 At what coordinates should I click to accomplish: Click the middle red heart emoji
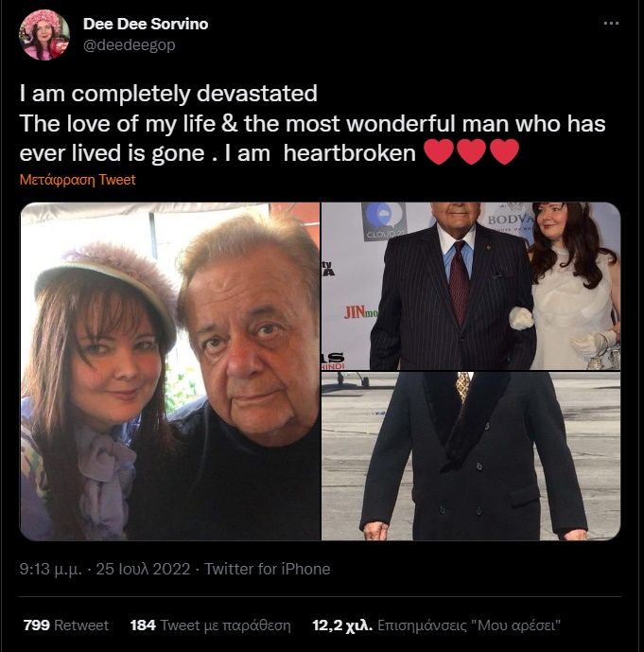tap(471, 152)
